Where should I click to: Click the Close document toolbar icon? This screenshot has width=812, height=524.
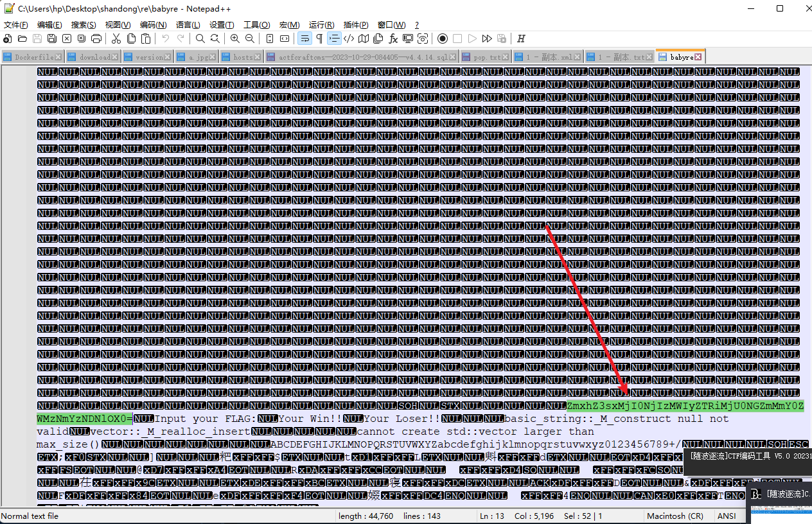67,39
